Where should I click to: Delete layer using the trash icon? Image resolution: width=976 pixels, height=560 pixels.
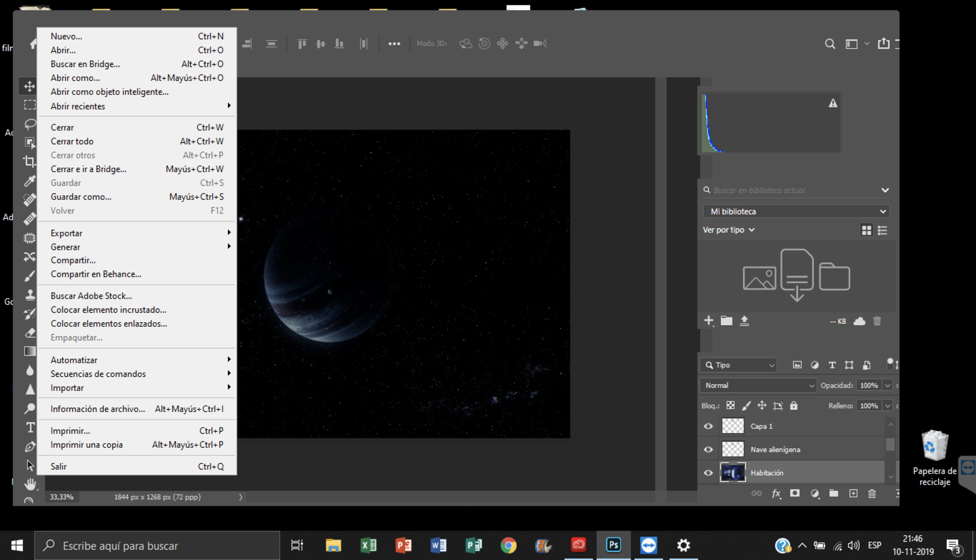[872, 494]
